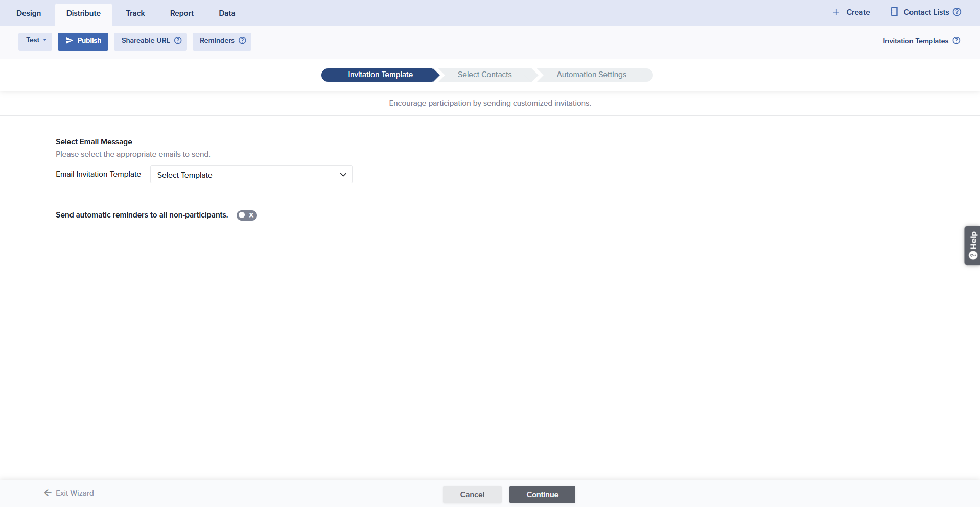Click the help icon beside Reminders
This screenshot has height=507, width=980.
click(242, 41)
